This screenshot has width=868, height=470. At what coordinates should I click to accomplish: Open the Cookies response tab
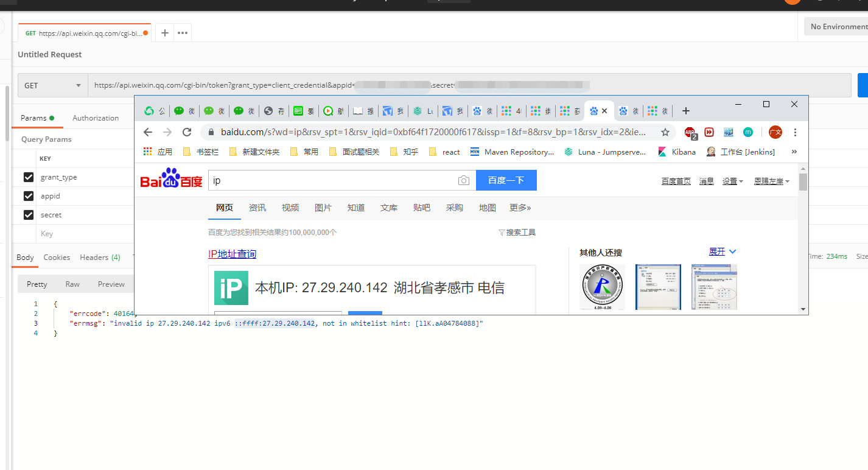(x=57, y=257)
